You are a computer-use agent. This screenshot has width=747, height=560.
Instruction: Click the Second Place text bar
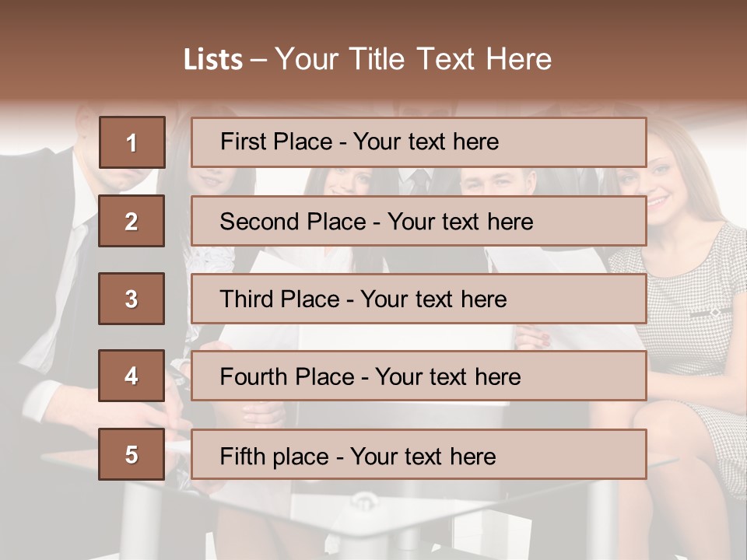click(419, 221)
